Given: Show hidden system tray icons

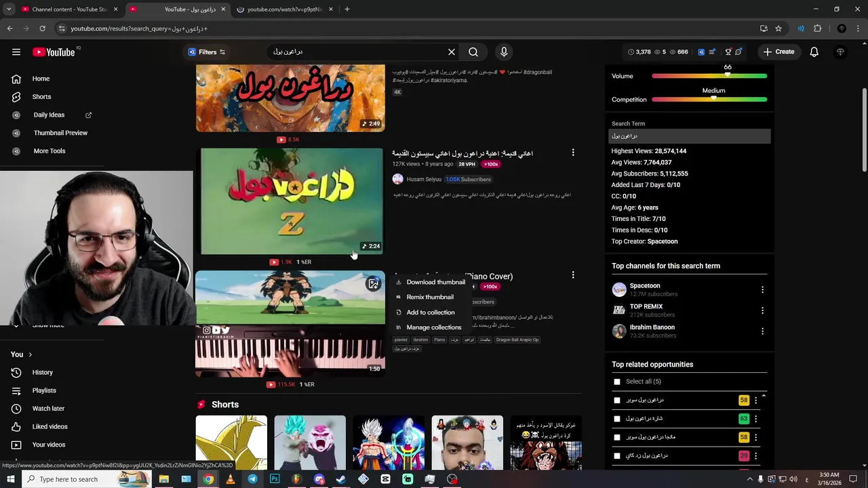Looking at the screenshot, I should click(750, 479).
